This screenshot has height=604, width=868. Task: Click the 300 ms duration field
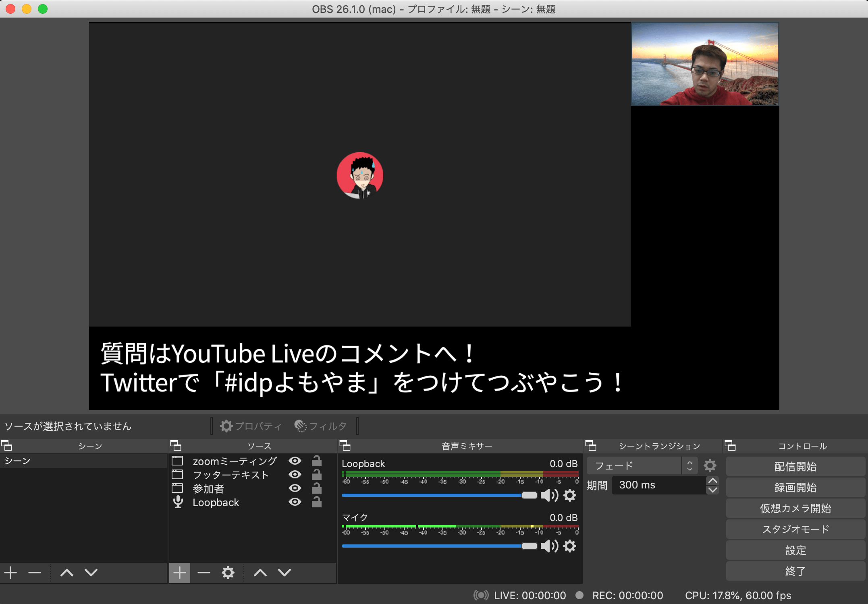[x=659, y=485]
